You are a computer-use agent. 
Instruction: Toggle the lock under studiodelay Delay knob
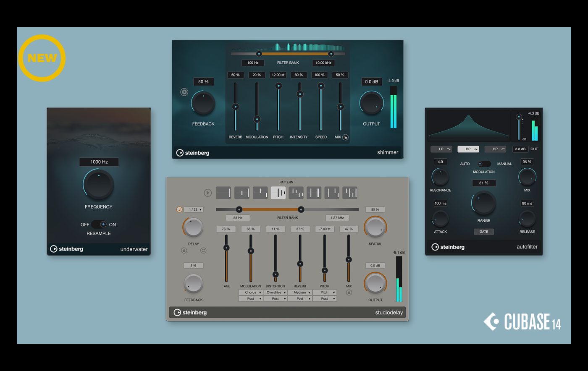184,251
